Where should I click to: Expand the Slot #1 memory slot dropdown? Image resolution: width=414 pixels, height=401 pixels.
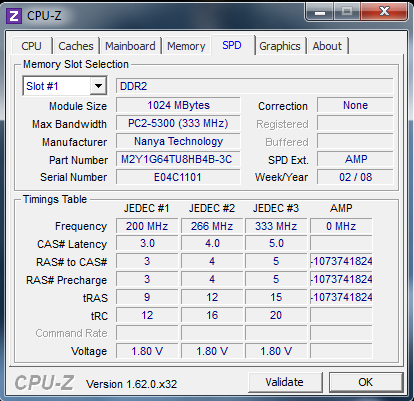point(98,86)
